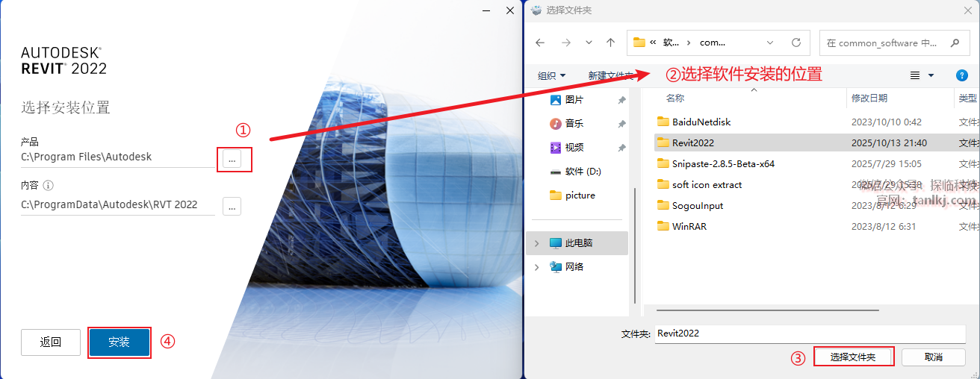Go up one folder level
Screen dimensions: 980x379
[611, 43]
